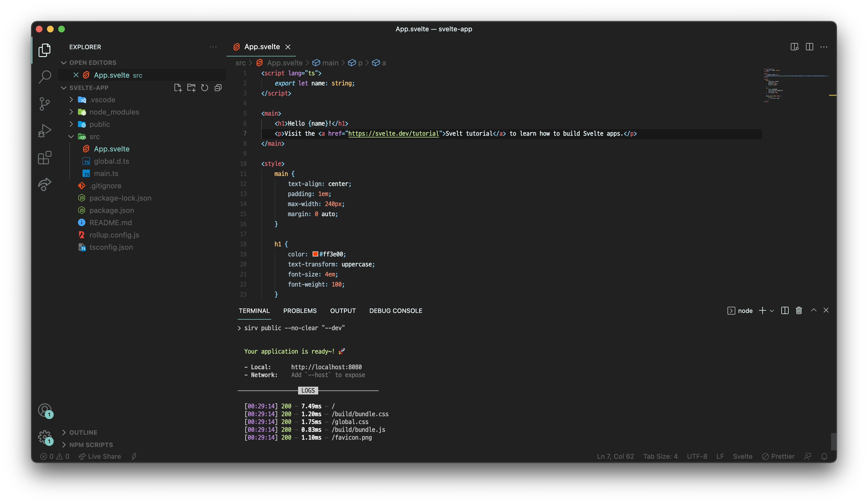868x504 pixels.
Task: Open the Extensions view icon
Action: pos(44,158)
